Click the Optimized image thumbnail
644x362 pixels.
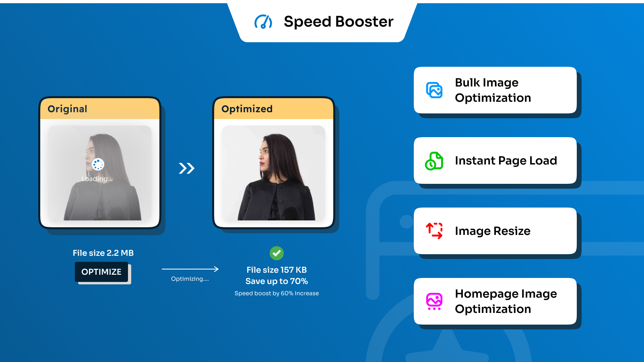coord(274,173)
